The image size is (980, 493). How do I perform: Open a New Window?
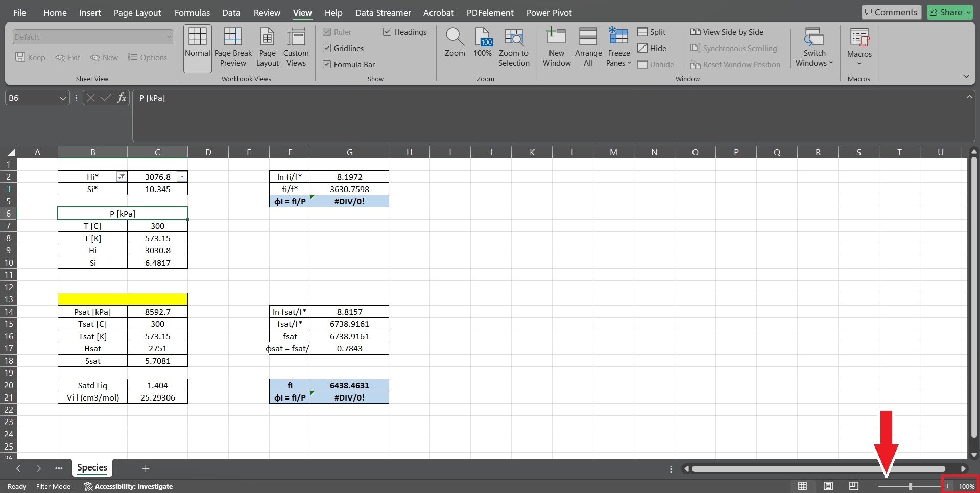click(x=557, y=48)
